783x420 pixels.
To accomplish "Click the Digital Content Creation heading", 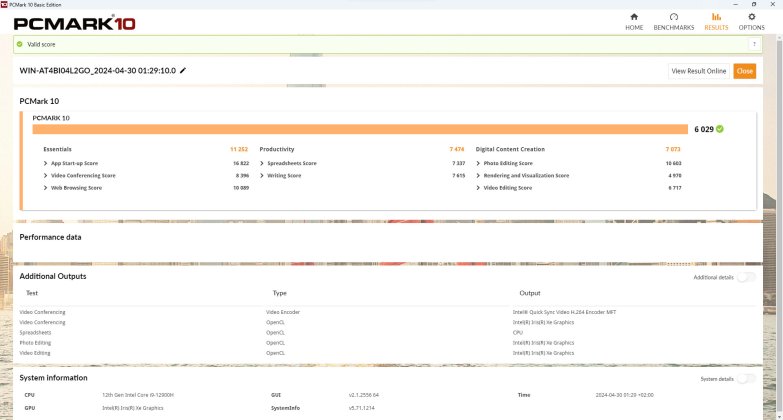I will pyautogui.click(x=510, y=149).
